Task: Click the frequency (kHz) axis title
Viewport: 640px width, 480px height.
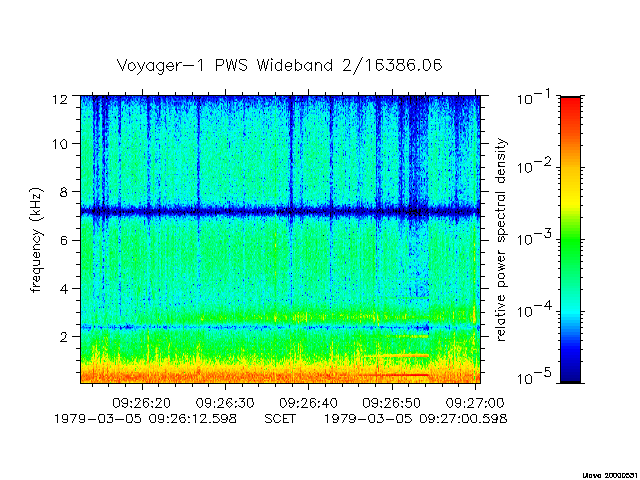Action: click(36, 240)
